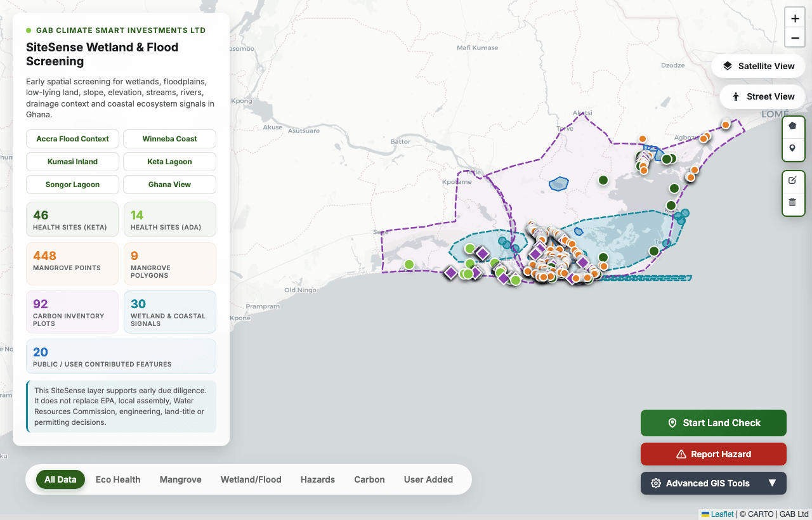This screenshot has height=520, width=812.
Task: Select the place marker tool
Action: 792,148
